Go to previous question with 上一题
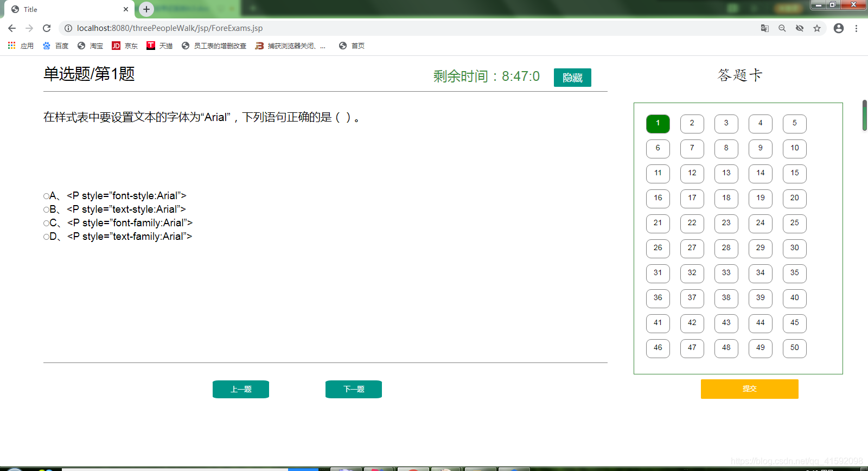 241,389
